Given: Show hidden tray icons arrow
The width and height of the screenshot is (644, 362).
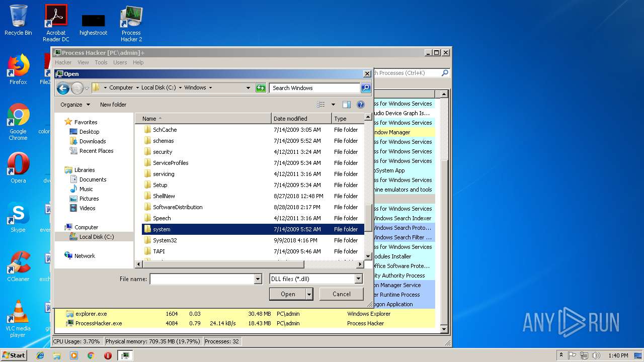Looking at the screenshot, I should click(561, 355).
